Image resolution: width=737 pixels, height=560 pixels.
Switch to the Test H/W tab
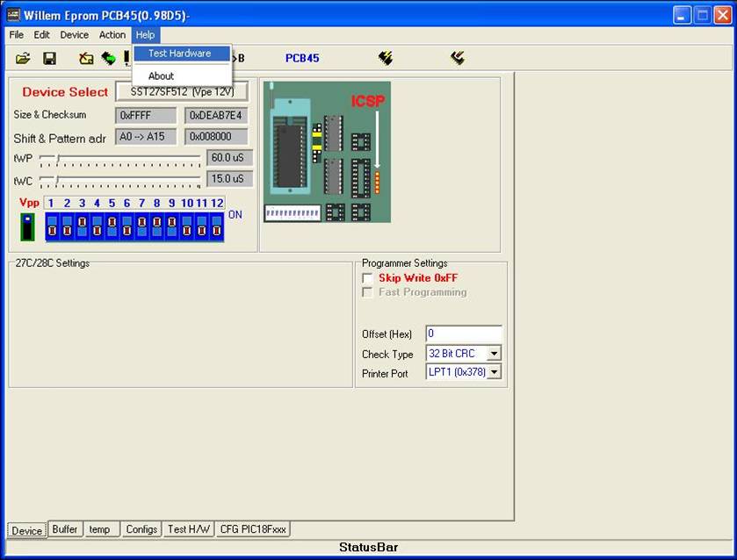[x=189, y=529]
